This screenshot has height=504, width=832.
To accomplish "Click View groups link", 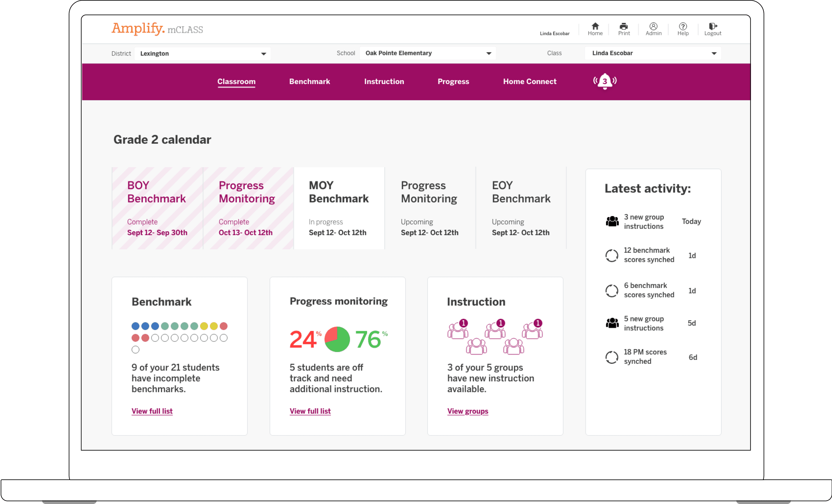I will click(x=467, y=411).
